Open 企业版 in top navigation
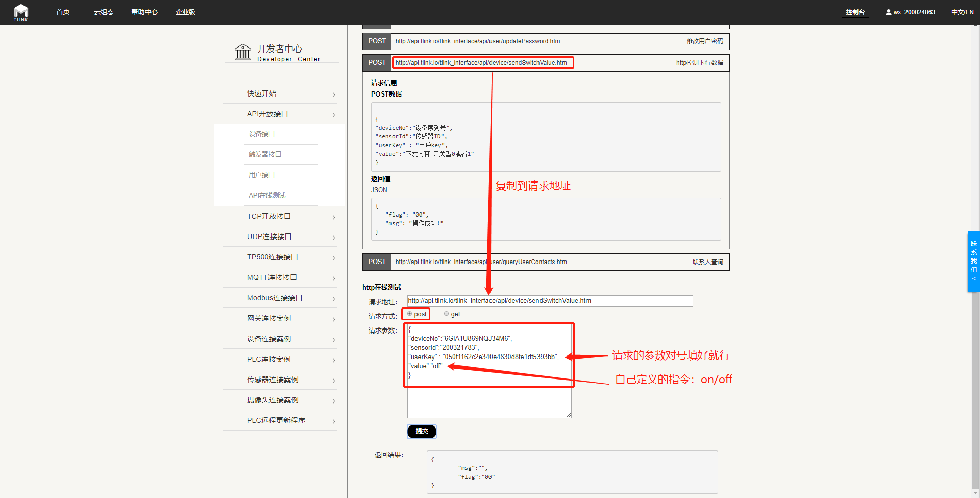The image size is (980, 498). [185, 12]
